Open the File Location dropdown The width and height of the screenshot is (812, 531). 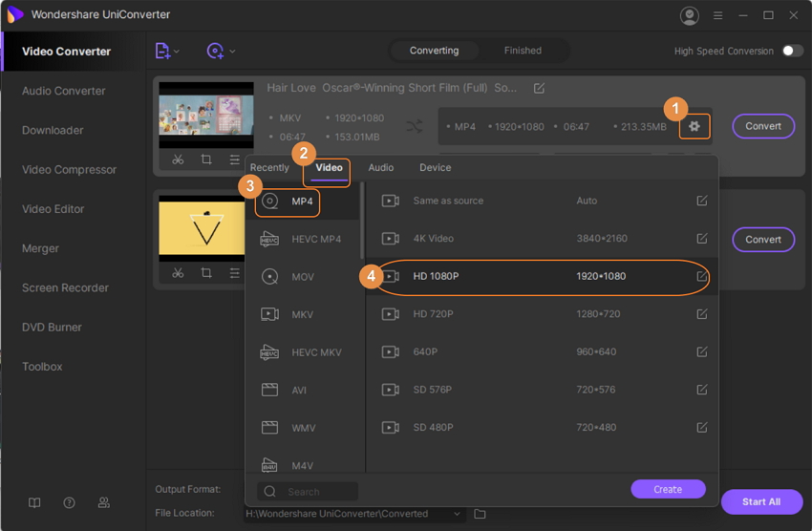pos(457,514)
